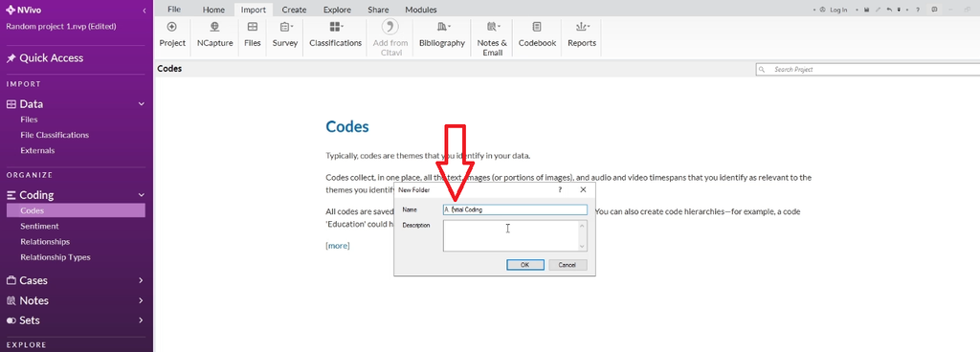Click the [more] link in Codes description
Screen dimensions: 980x352
click(338, 246)
